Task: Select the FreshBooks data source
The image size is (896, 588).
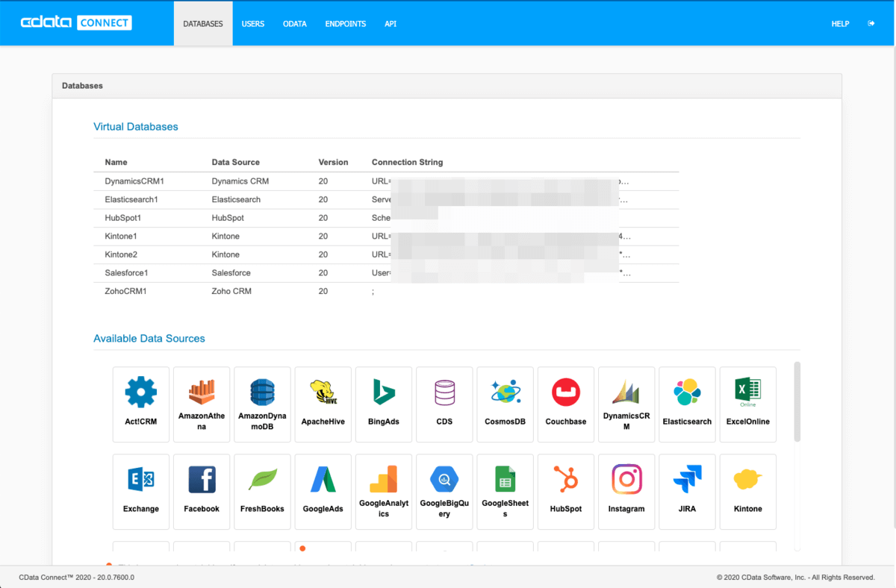Action: coord(262,492)
